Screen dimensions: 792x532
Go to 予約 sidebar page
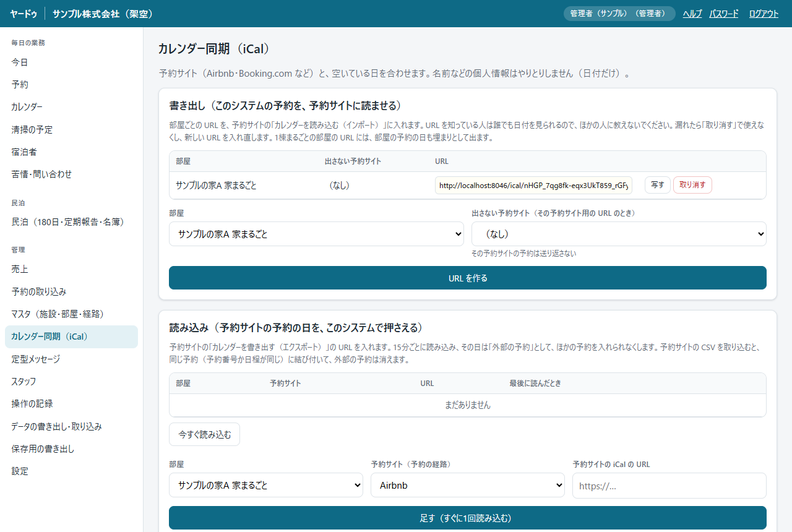[x=71, y=84]
